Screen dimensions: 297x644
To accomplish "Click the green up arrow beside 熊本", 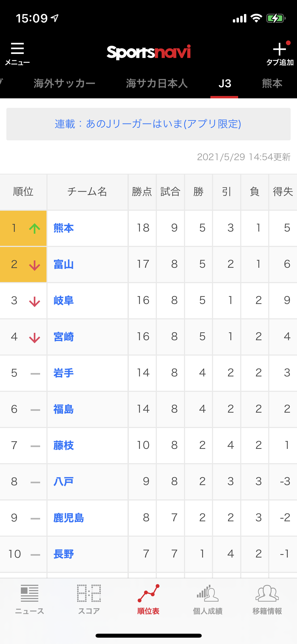I will point(35,228).
